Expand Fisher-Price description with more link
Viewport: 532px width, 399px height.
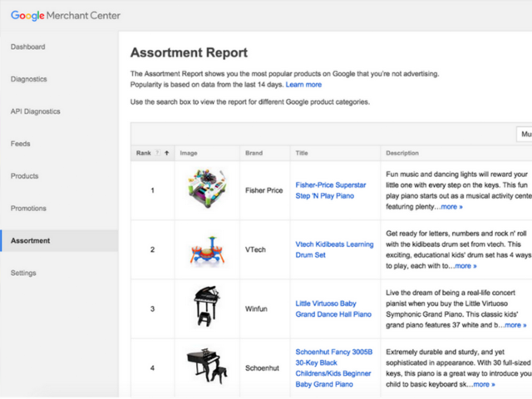(451, 207)
